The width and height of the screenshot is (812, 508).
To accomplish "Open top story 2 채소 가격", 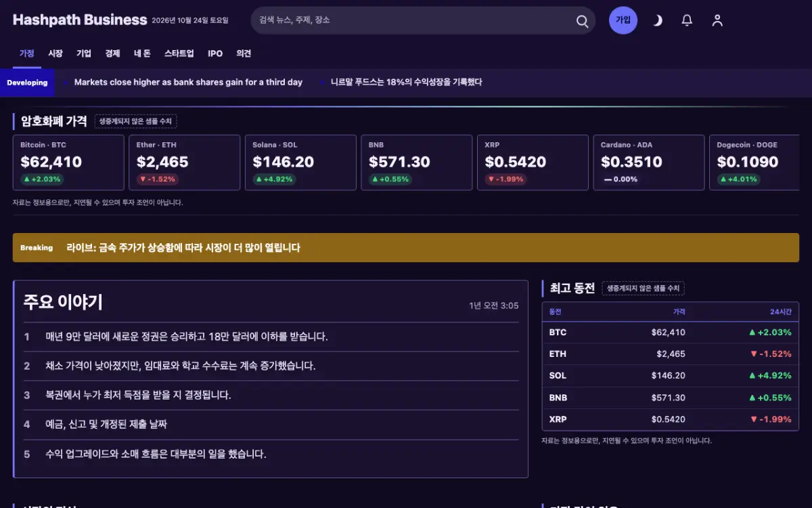I will pos(271,366).
